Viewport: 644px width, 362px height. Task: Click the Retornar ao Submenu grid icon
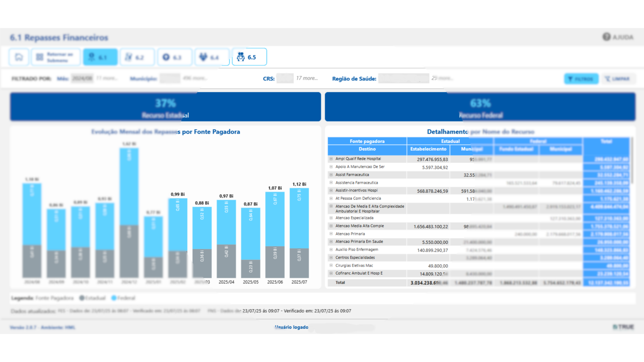40,57
